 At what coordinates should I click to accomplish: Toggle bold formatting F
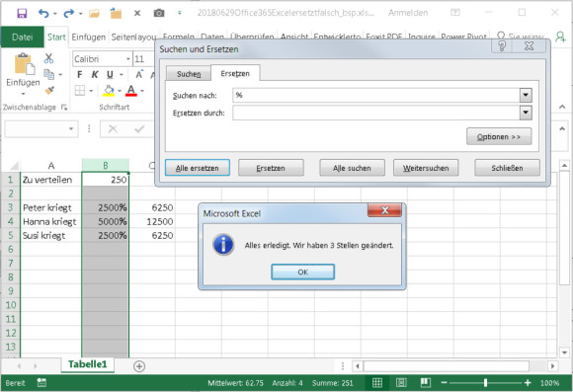coord(80,75)
